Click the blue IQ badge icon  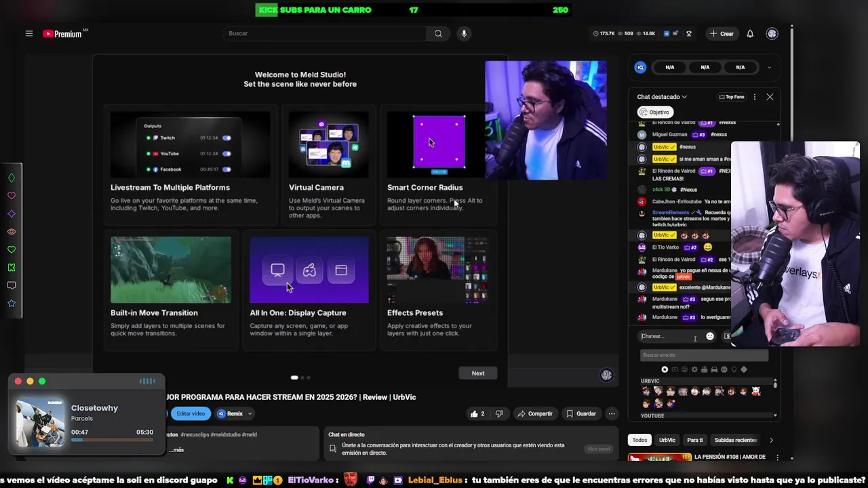(x=640, y=67)
